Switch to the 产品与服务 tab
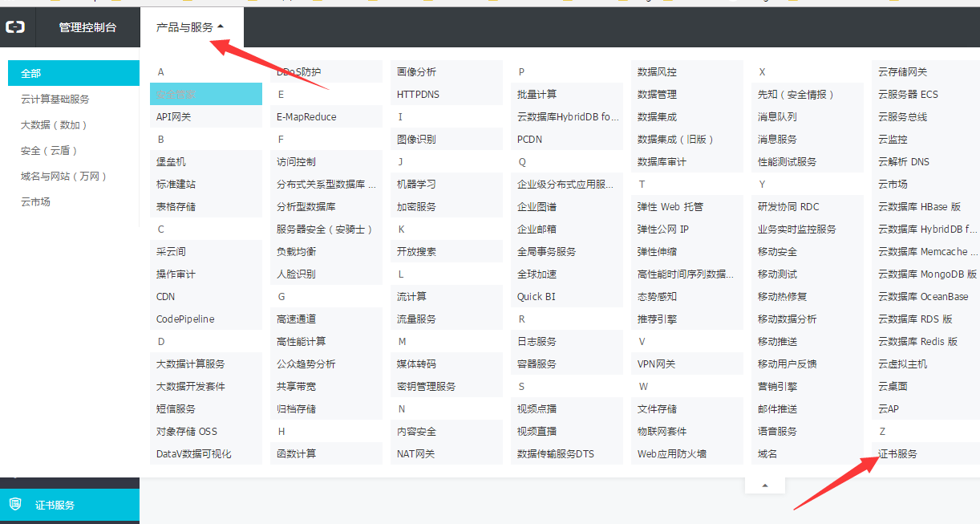This screenshot has height=524, width=980. (184, 25)
